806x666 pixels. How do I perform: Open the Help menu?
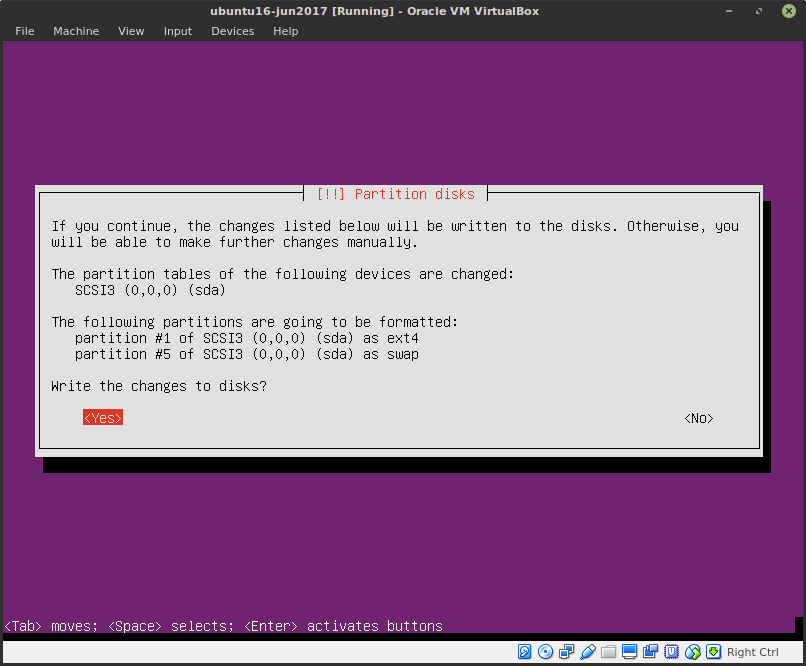tap(285, 31)
